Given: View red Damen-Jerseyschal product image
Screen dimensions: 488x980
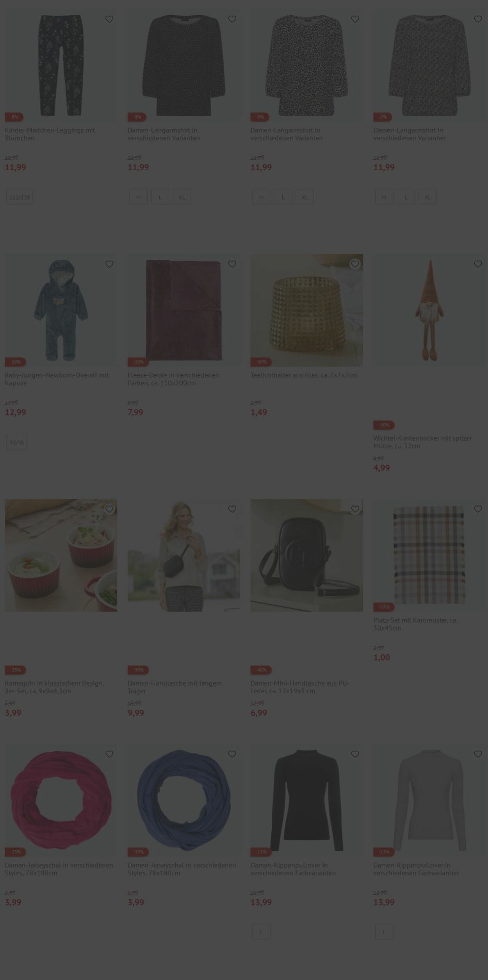Looking at the screenshot, I should [61, 800].
